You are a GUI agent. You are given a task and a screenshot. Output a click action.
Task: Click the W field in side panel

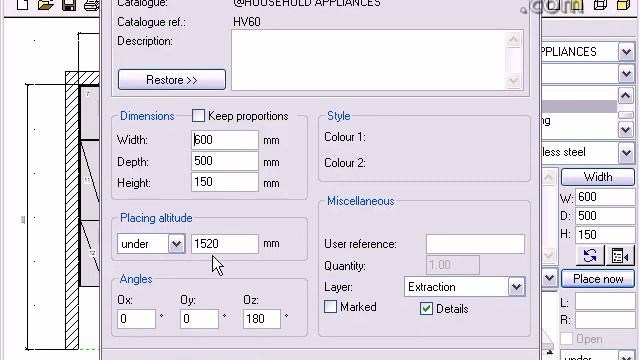pyautogui.click(x=606, y=197)
